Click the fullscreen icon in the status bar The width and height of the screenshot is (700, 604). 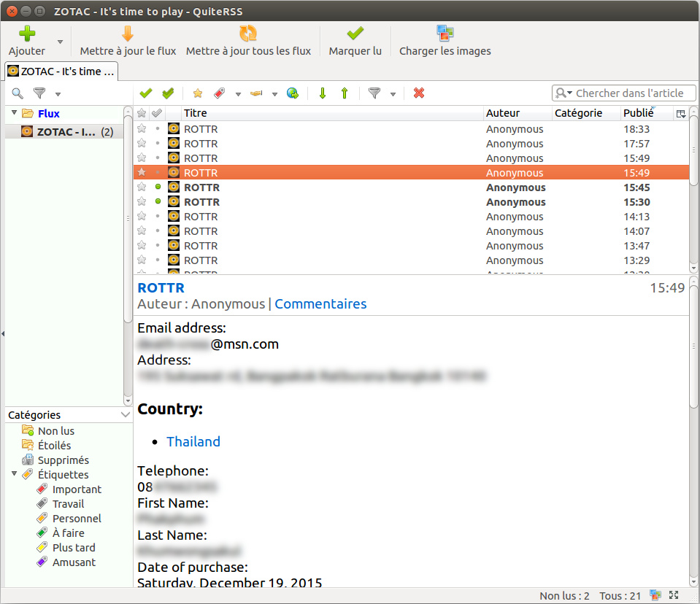(x=674, y=595)
